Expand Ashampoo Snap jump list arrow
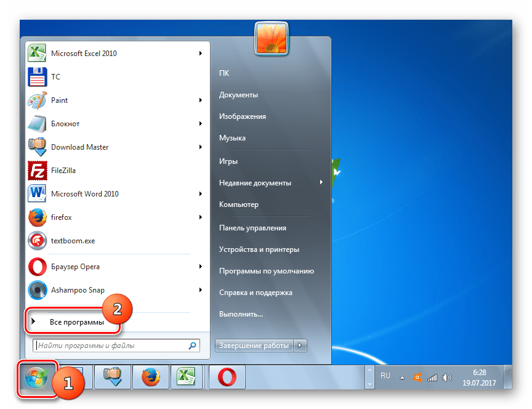The width and height of the screenshot is (532, 409). click(x=201, y=290)
